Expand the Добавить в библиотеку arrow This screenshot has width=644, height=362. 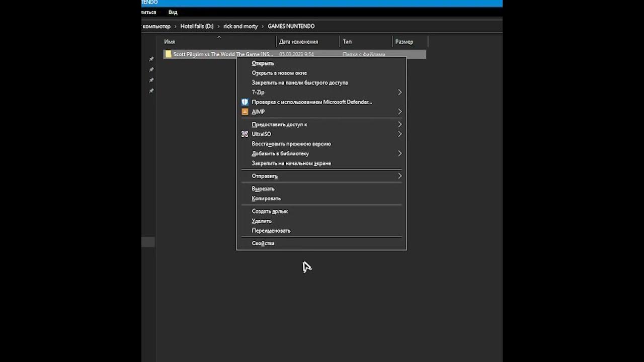(400, 153)
